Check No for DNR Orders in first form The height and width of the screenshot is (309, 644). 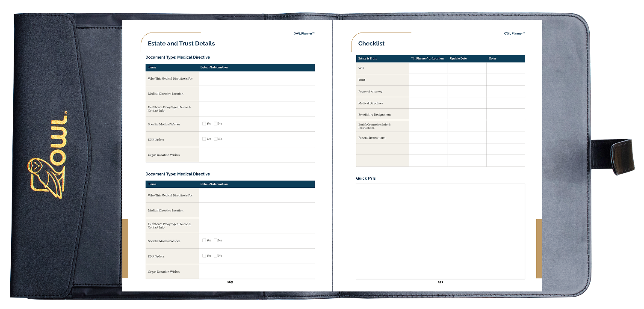(x=216, y=139)
